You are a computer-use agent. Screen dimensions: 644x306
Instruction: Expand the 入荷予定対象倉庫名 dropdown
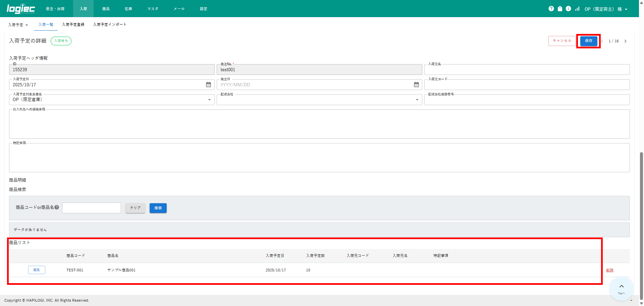click(209, 100)
